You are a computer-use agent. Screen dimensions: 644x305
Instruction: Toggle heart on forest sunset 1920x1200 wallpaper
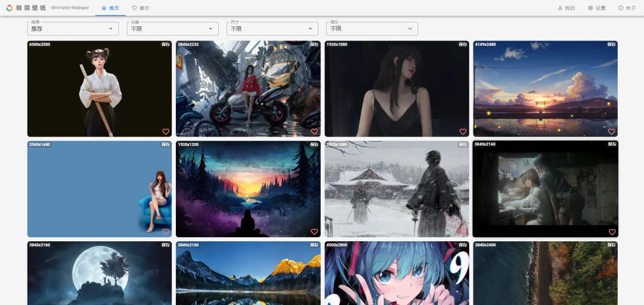[x=314, y=232]
